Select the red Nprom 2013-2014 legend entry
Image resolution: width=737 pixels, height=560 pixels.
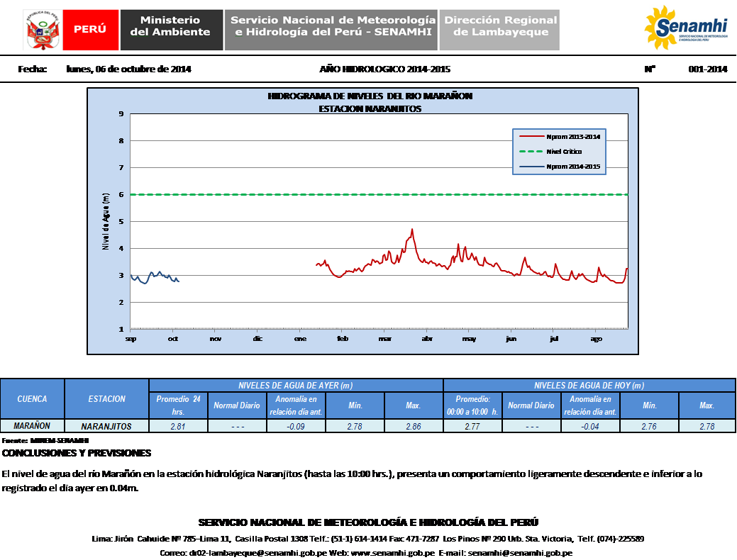[x=559, y=136]
